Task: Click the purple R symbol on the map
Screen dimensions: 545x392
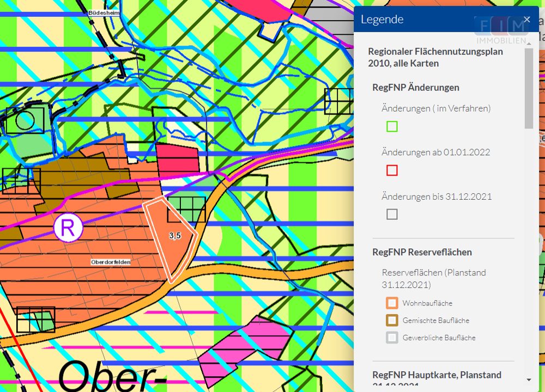Action: tap(68, 228)
